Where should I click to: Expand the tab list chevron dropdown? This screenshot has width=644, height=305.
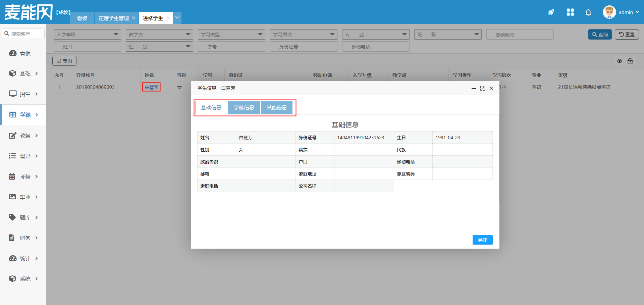177,17
